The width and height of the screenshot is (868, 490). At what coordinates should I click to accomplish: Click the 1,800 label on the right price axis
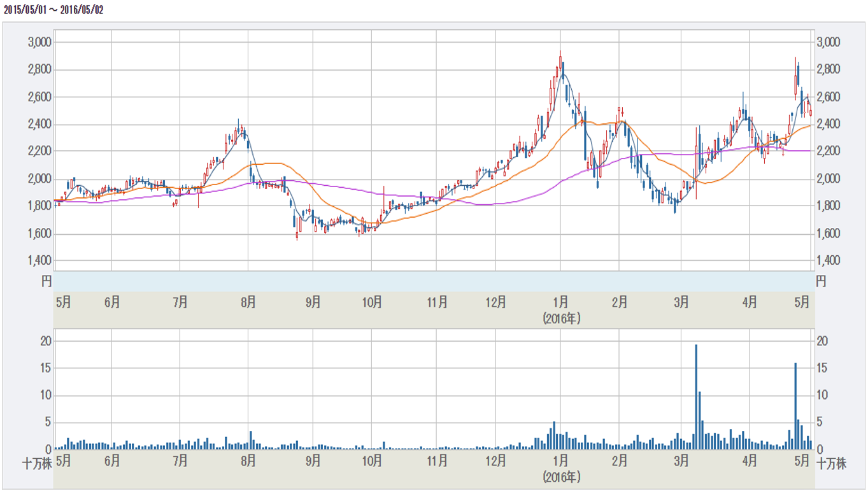pyautogui.click(x=829, y=206)
